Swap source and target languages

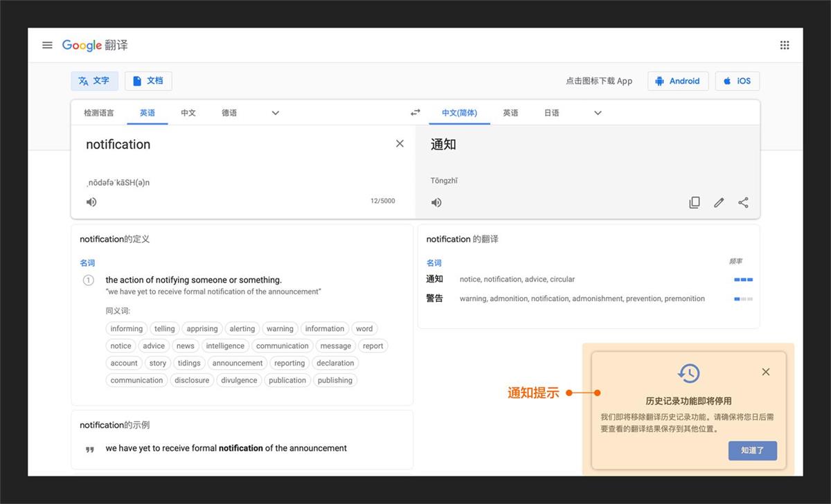point(415,113)
